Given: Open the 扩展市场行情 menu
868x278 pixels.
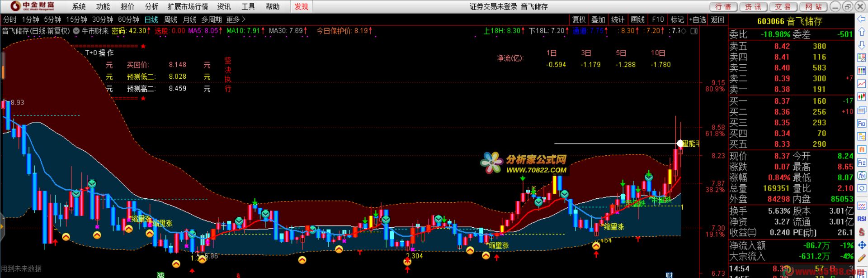Looking at the screenshot, I should [188, 6].
